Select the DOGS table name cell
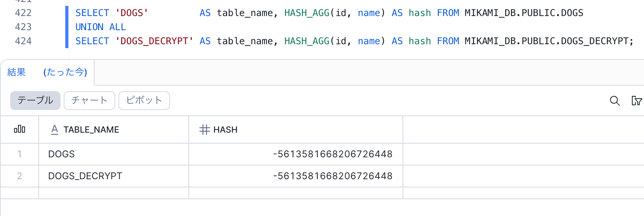Viewport: 644px width, 216px height. click(114, 154)
